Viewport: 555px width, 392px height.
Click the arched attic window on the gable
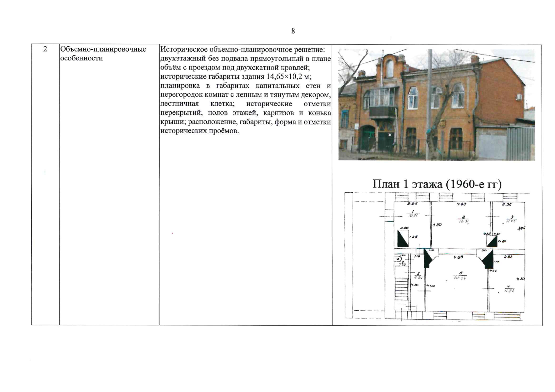click(390, 69)
